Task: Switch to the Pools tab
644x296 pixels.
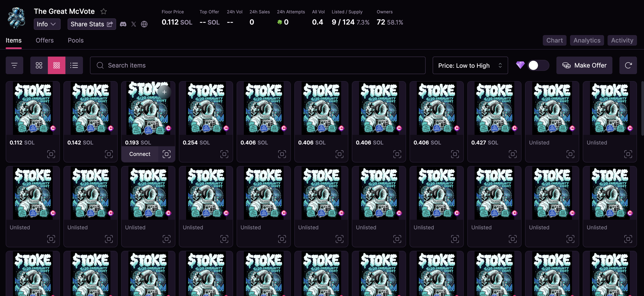Action: coord(76,40)
